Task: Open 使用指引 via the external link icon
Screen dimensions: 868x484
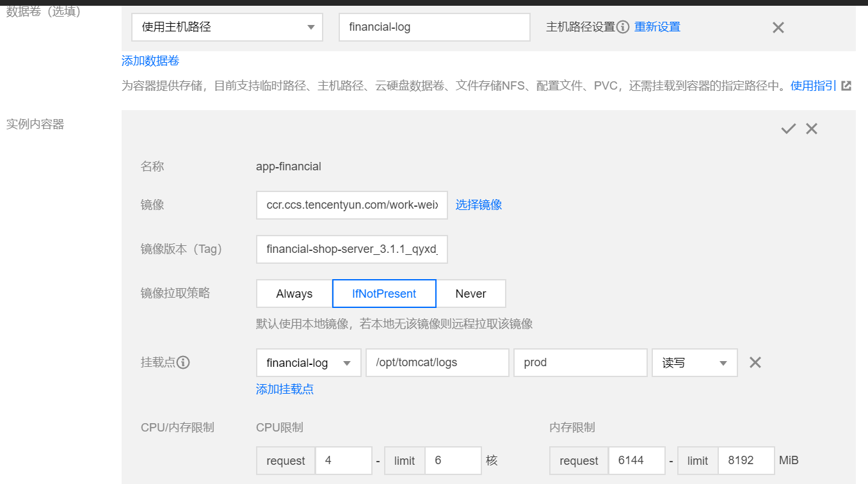Action: click(846, 85)
